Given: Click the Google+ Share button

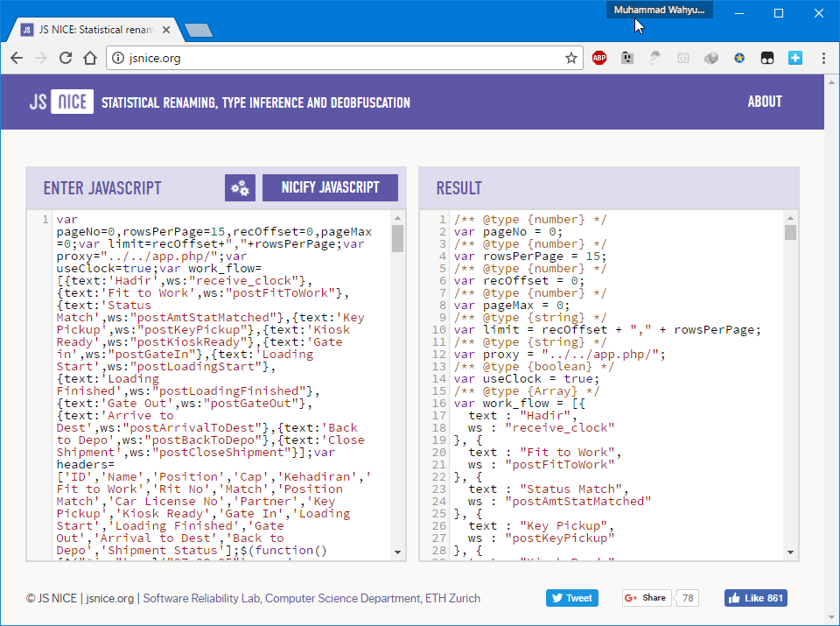Looking at the screenshot, I should coord(645,598).
